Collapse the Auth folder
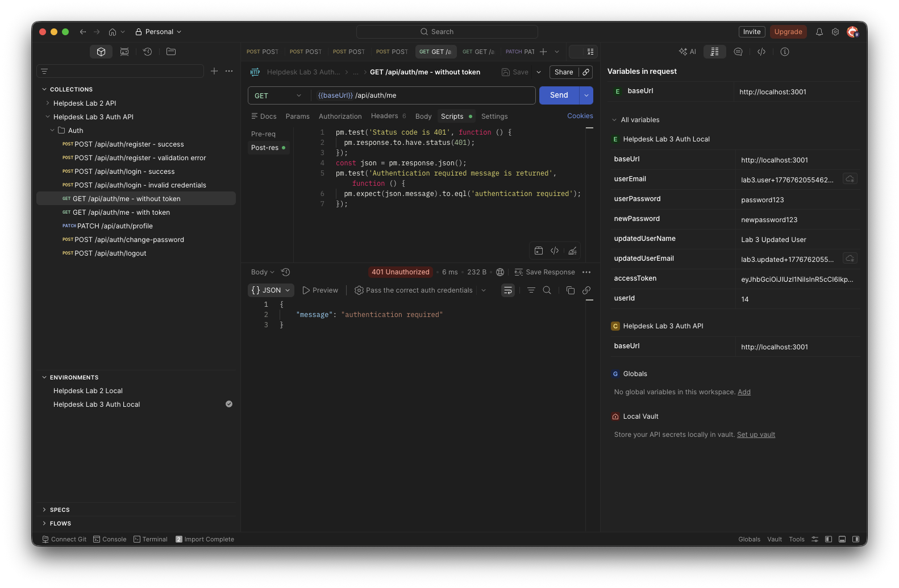The height and width of the screenshot is (588, 899). pos(52,131)
